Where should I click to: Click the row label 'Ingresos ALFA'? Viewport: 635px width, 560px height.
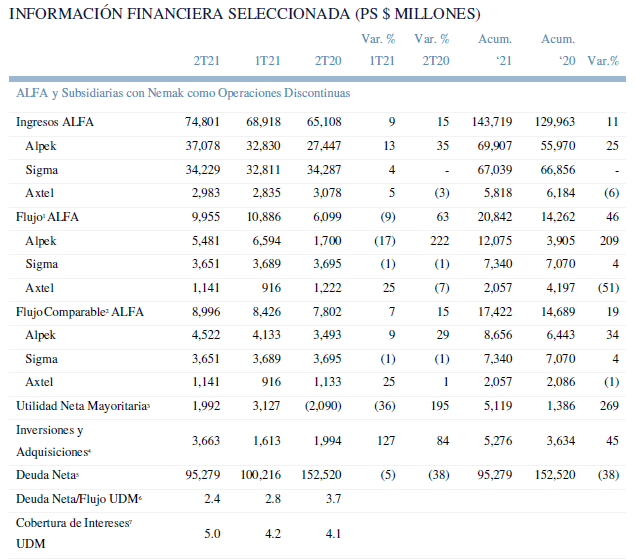pos(55,122)
